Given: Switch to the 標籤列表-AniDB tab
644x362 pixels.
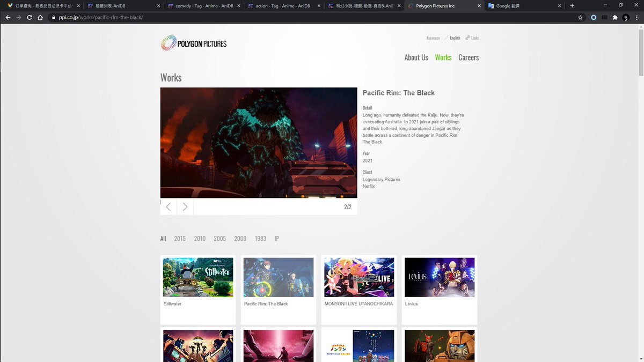Looking at the screenshot, I should 123,5.
